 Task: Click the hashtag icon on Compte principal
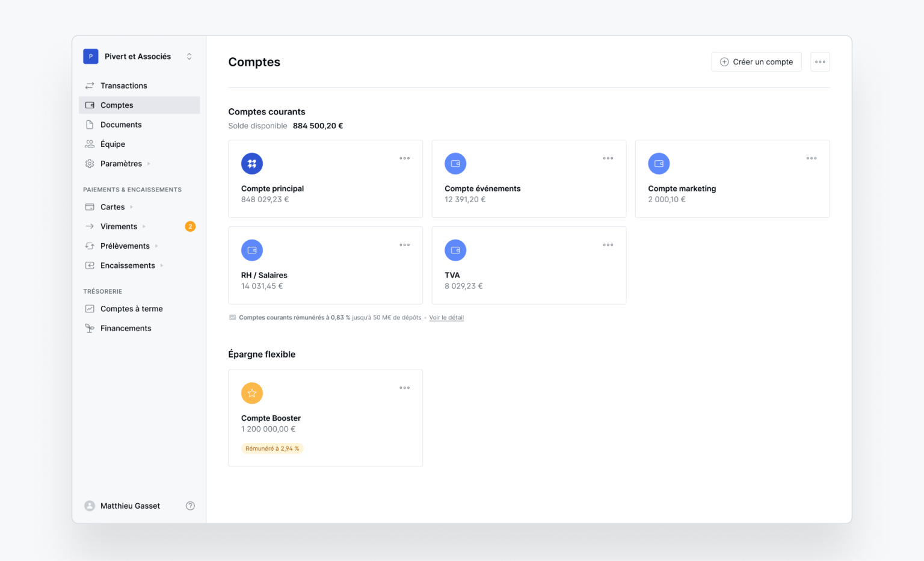pyautogui.click(x=252, y=163)
